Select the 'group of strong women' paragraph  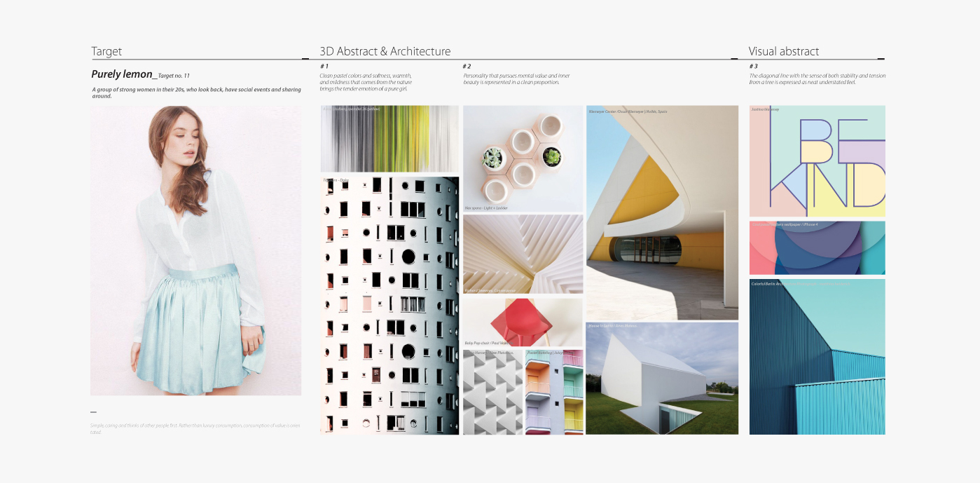click(196, 93)
